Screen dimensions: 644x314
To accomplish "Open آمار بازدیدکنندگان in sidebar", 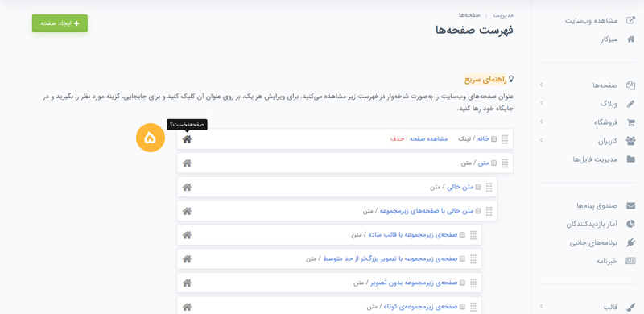I will coord(592,224).
